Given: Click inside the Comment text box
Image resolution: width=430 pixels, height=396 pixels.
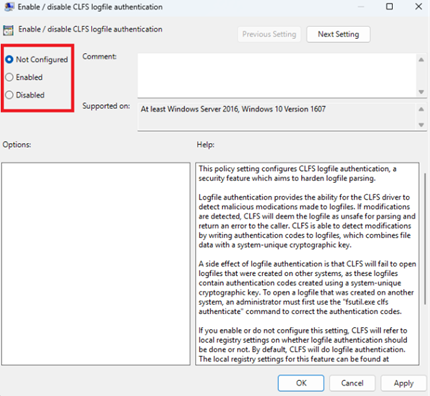Looking at the screenshot, I should pyautogui.click(x=277, y=75).
